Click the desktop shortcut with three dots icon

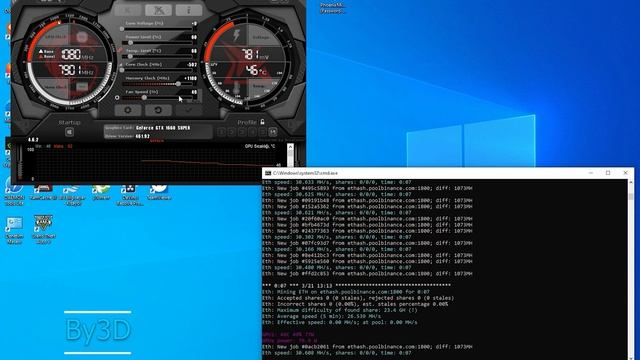[130, 195]
